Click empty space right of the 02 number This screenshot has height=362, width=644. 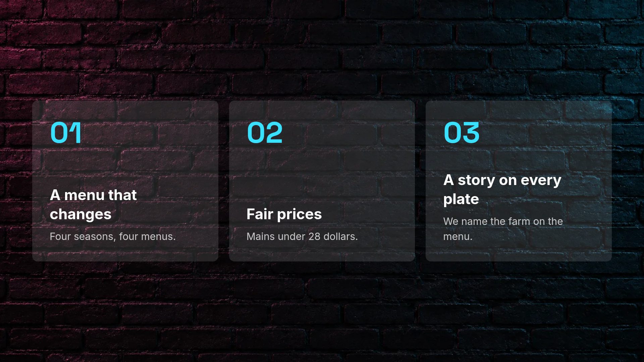(345, 133)
